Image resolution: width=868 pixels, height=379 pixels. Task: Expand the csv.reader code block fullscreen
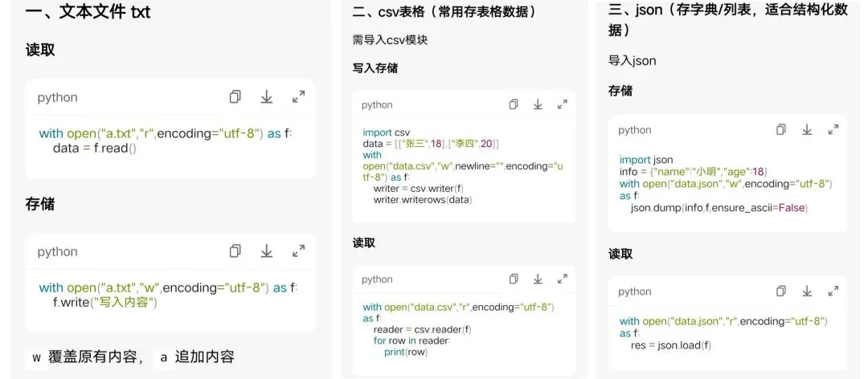pos(563,279)
